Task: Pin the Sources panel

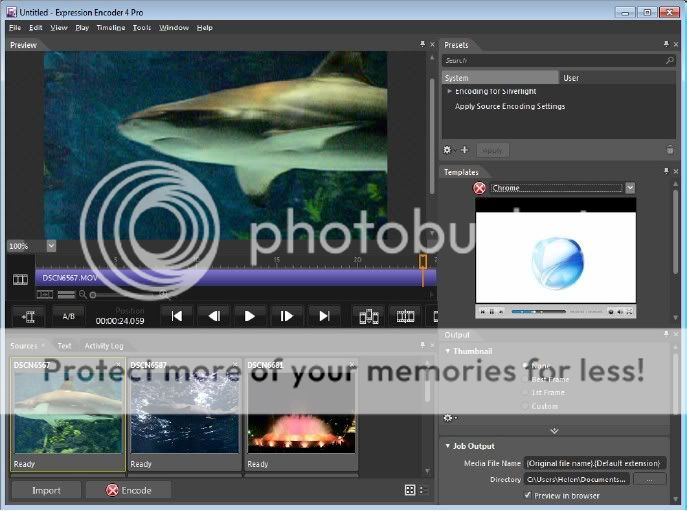Action: pyautogui.click(x=422, y=345)
